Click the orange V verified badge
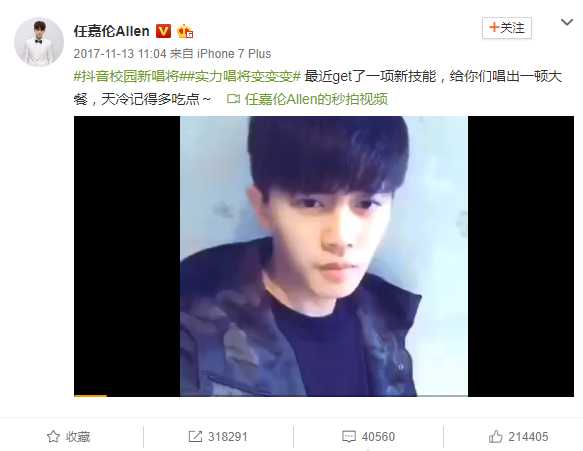The width and height of the screenshot is (583, 451). pos(163,31)
